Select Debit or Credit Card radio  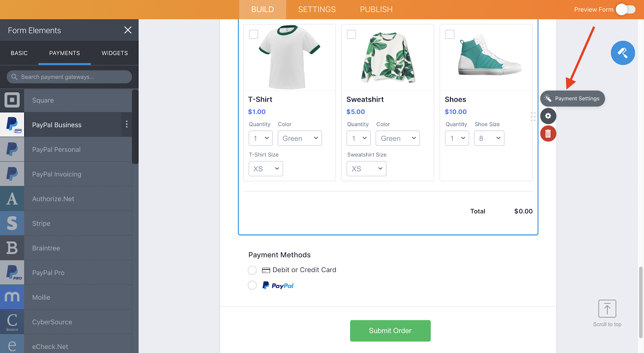(x=252, y=270)
